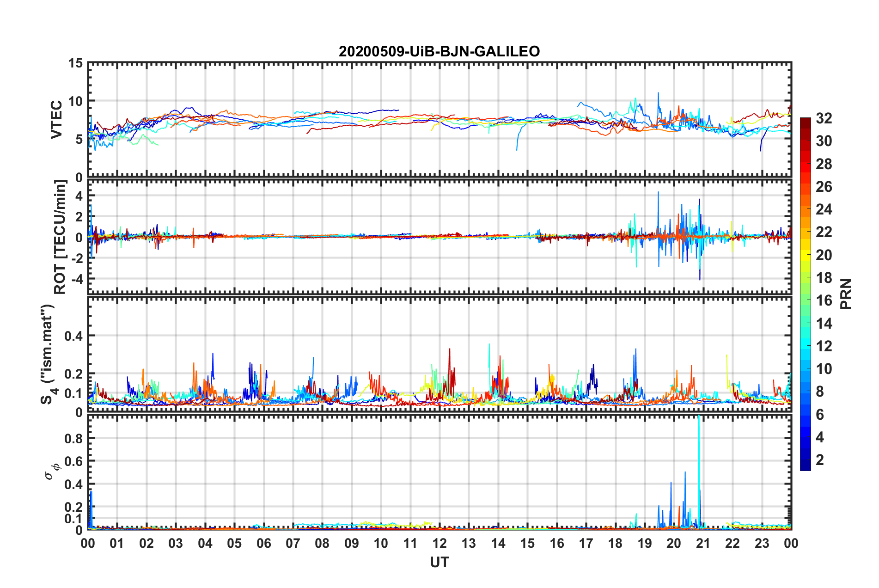Click the x-axis hour tick "11"
The image size is (879, 588).
click(410, 543)
